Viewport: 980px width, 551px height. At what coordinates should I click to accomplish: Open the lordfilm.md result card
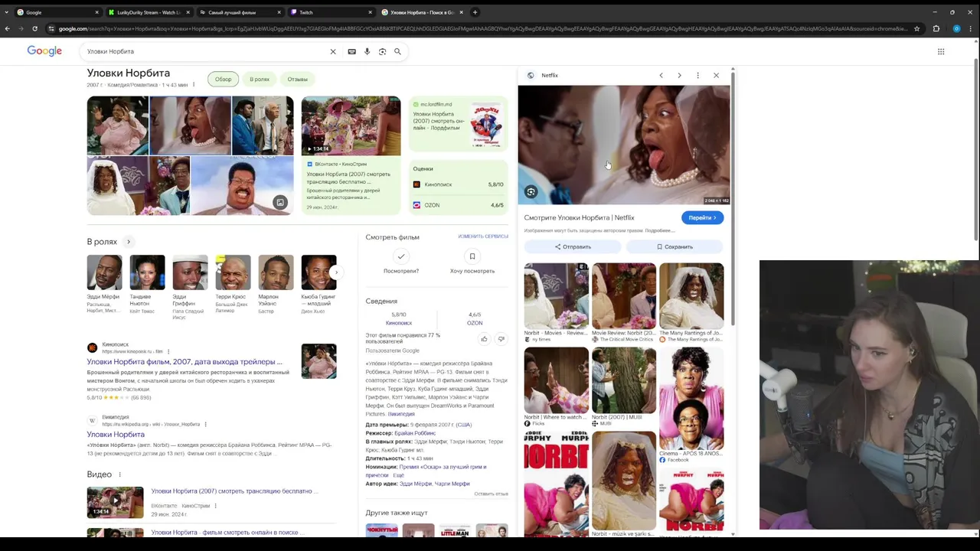(458, 124)
